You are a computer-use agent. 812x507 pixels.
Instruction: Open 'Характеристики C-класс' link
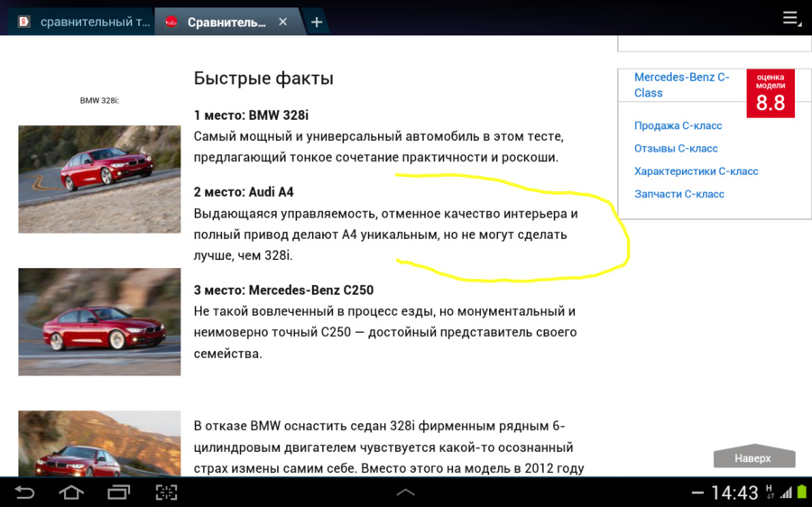pyautogui.click(x=696, y=171)
